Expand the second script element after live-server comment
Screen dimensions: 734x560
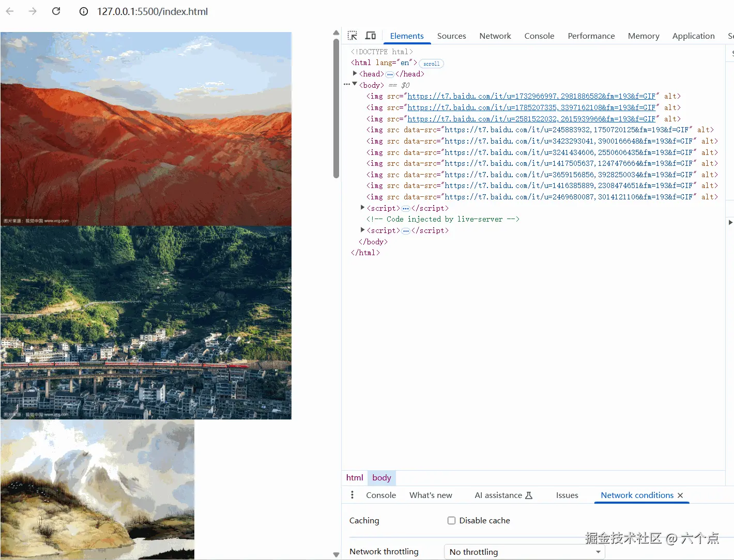362,229
